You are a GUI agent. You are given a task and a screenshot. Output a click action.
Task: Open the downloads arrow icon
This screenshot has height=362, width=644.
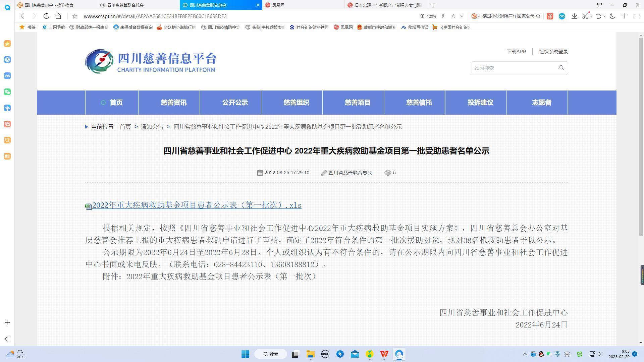point(574,16)
